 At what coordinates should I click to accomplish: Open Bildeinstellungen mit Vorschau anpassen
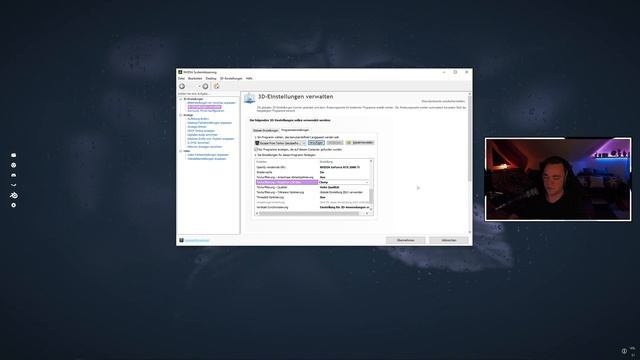(x=211, y=103)
